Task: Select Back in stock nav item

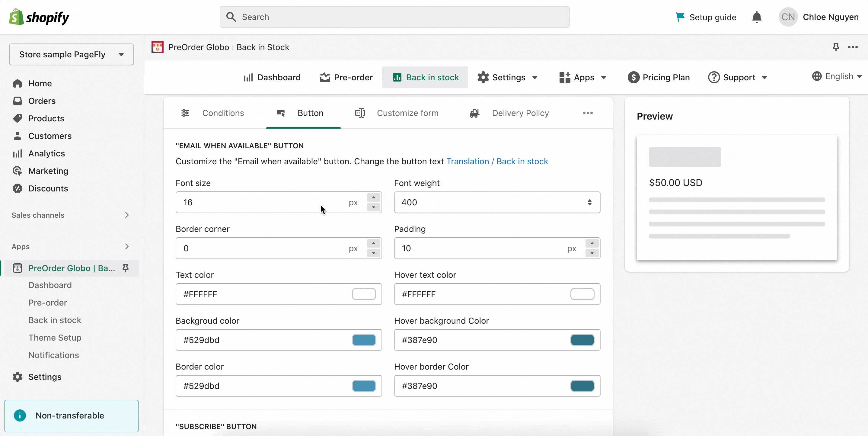Action: click(425, 77)
